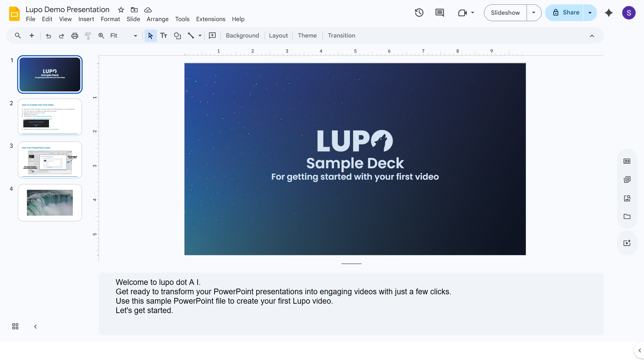Open the Slide menu
This screenshot has width=644, height=362.
pyautogui.click(x=133, y=19)
